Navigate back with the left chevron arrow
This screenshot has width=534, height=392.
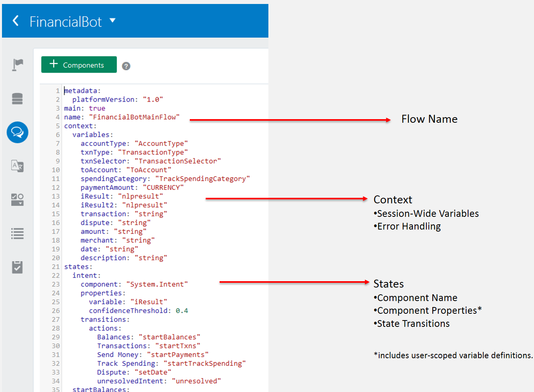[15, 21]
